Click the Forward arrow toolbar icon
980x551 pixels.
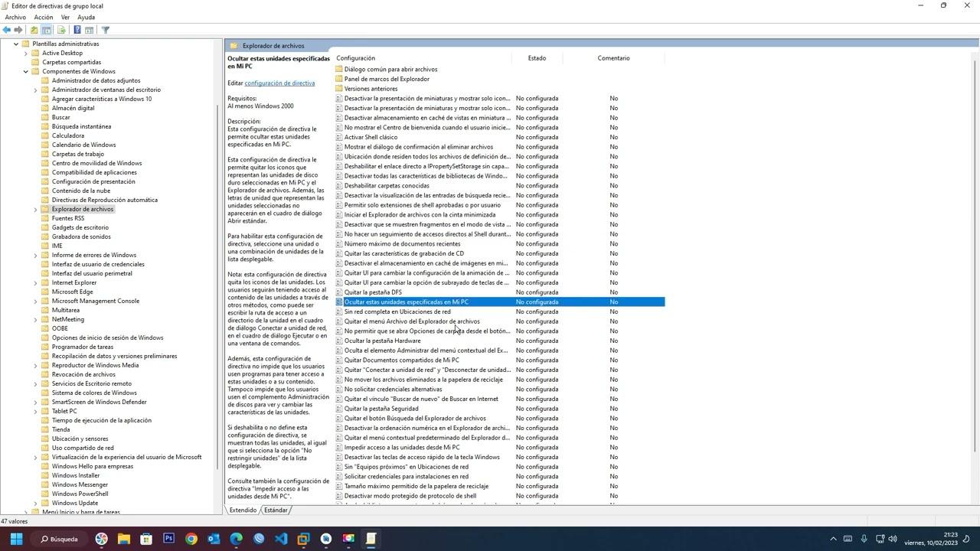(x=18, y=30)
